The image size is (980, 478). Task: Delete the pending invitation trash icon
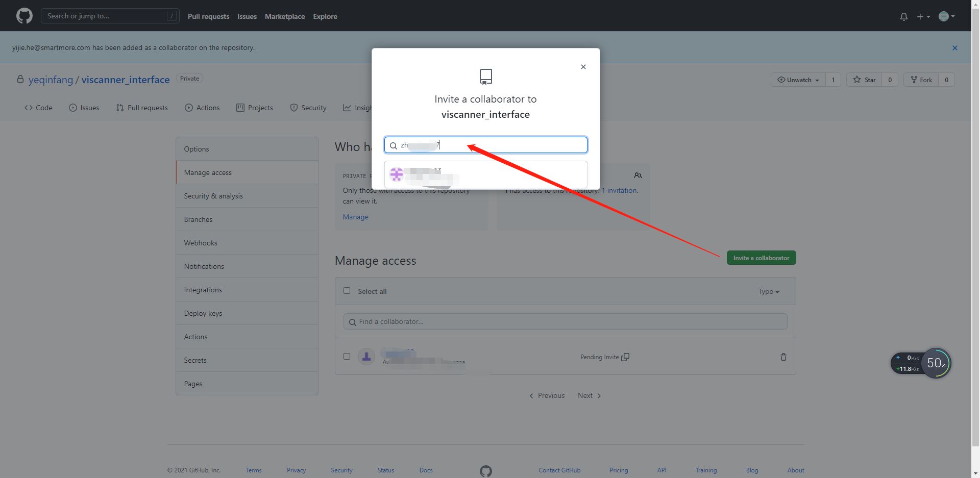tap(783, 357)
